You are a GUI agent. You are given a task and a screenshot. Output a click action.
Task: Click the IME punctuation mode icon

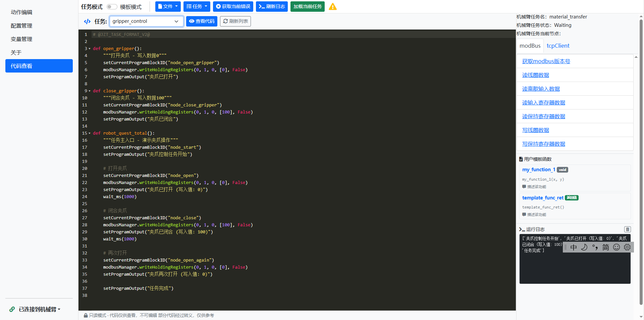[x=595, y=247]
